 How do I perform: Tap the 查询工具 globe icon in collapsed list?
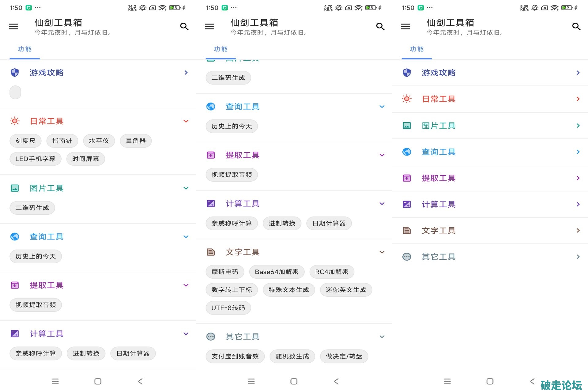pyautogui.click(x=407, y=152)
